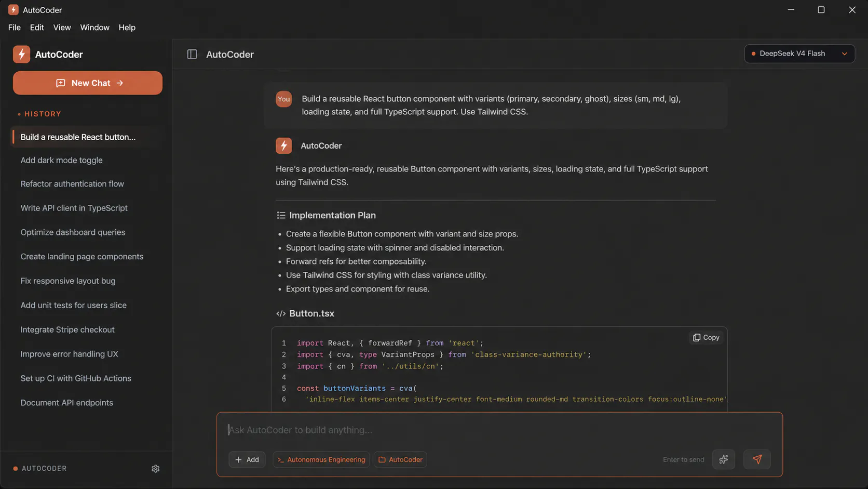Open the DeepSeek V4 Flash model dropdown
868x489 pixels.
[x=799, y=54]
